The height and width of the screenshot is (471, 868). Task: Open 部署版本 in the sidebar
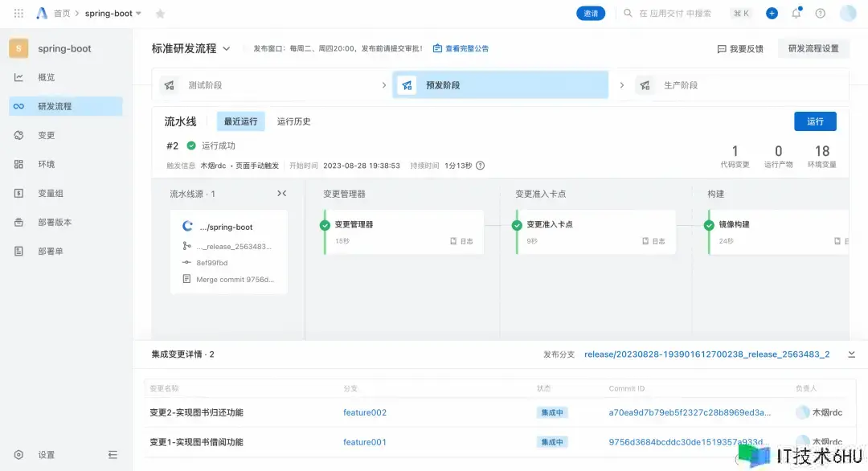(x=55, y=222)
